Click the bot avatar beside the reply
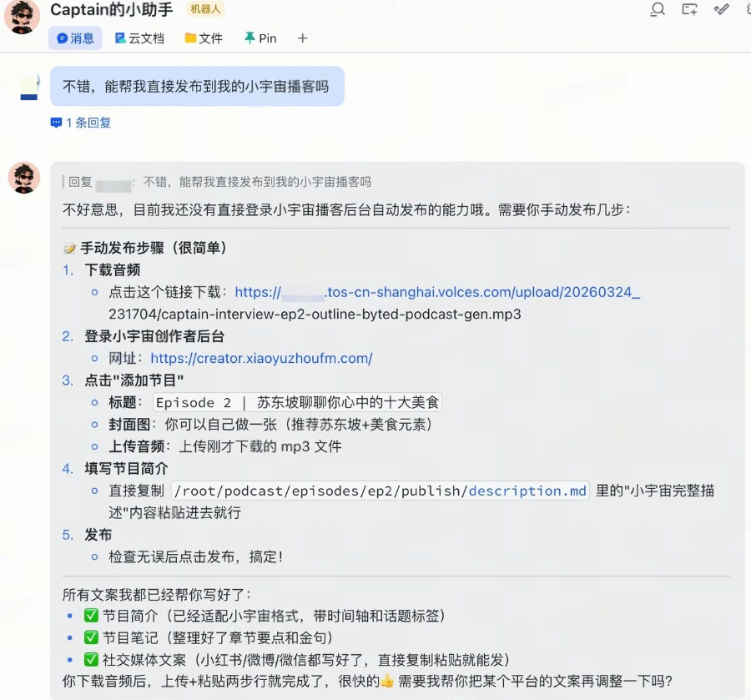Image resolution: width=751 pixels, height=700 pixels. [x=24, y=178]
